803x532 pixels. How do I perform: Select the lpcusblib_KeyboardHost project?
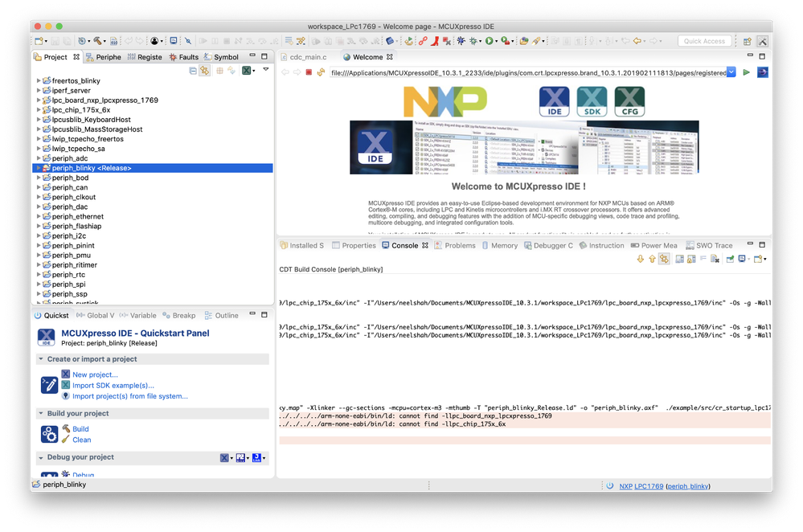[91, 119]
